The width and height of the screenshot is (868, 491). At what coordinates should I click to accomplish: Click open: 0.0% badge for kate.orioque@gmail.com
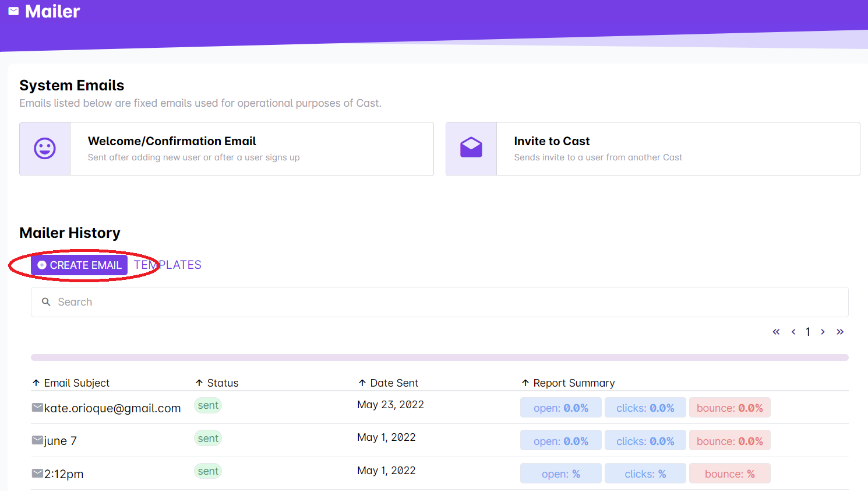pyautogui.click(x=561, y=408)
